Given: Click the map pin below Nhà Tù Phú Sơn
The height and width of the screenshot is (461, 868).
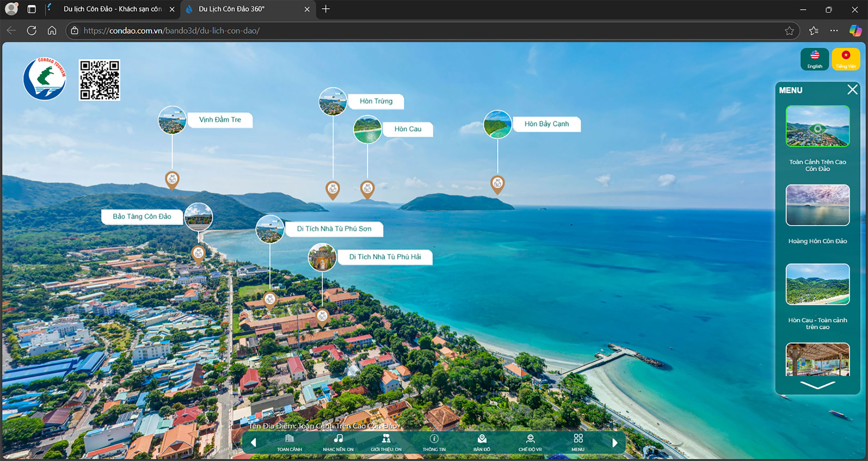Looking at the screenshot, I should pos(270,301).
